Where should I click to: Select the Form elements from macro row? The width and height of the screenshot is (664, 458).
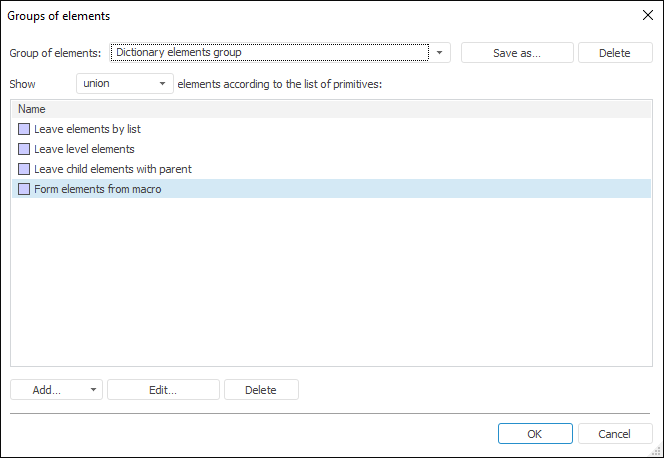tap(97, 189)
